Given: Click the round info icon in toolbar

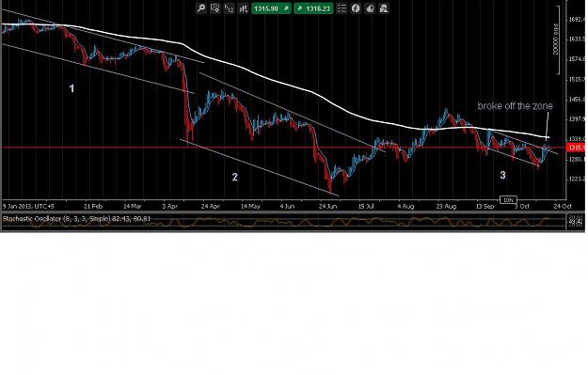Looking at the screenshot, I should click(x=356, y=8).
